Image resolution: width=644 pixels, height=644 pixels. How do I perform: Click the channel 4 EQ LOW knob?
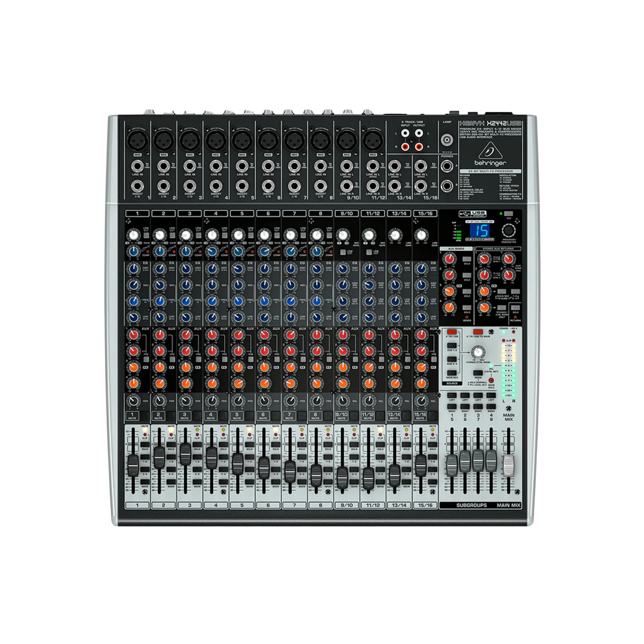click(x=212, y=317)
